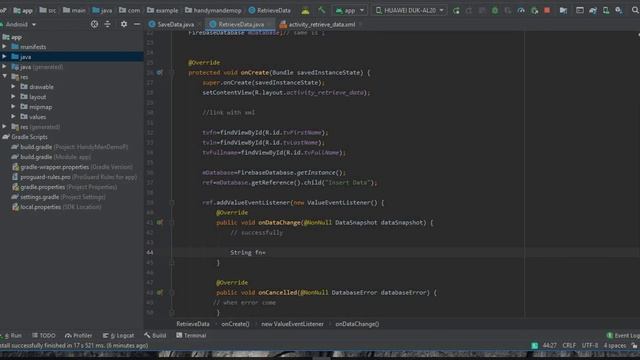Image resolution: width=640 pixels, height=360 pixels.
Task: Open the Logcat tool window
Action: pyautogui.click(x=118, y=336)
